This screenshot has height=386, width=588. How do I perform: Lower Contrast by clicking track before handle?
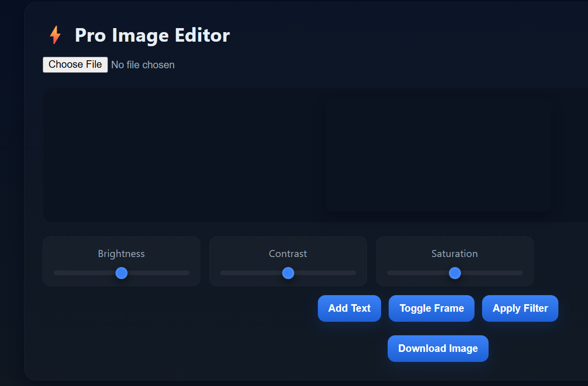tap(251, 273)
